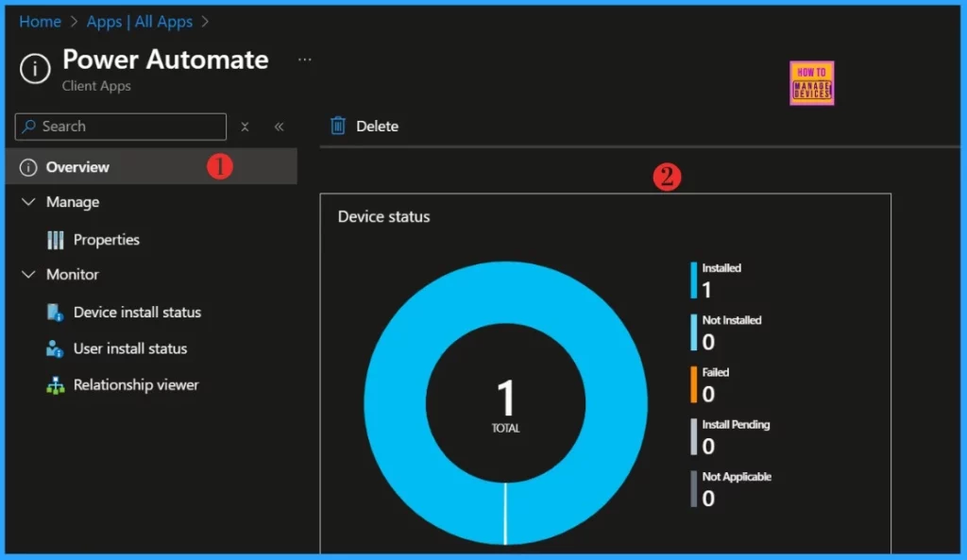This screenshot has width=967, height=560.
Task: Collapse the sidebar with double chevron
Action: coord(279,127)
